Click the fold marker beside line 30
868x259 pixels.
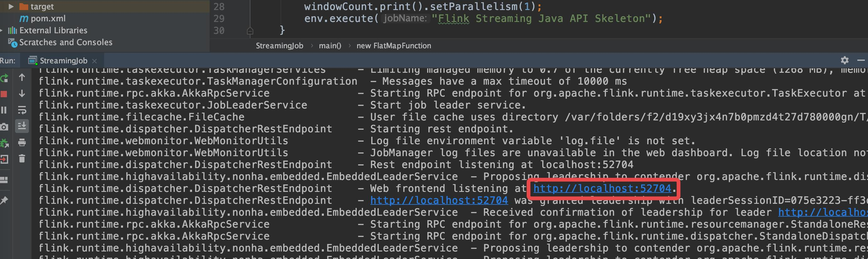tap(250, 31)
